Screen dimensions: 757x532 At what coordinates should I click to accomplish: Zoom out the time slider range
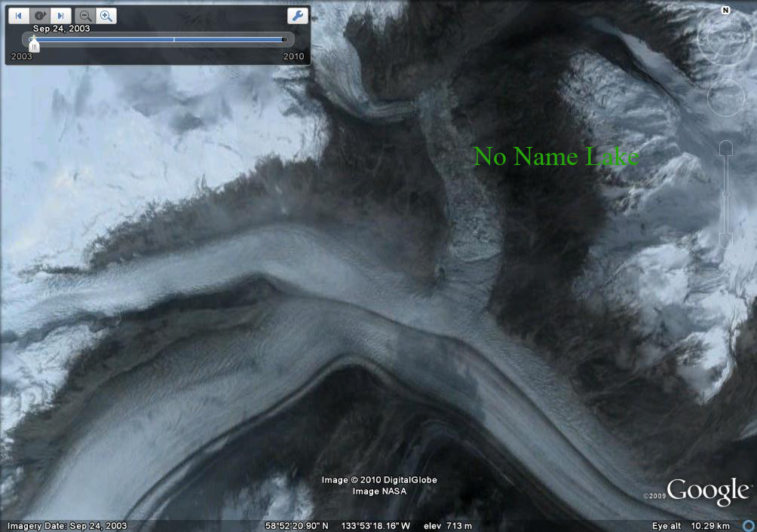(x=86, y=16)
